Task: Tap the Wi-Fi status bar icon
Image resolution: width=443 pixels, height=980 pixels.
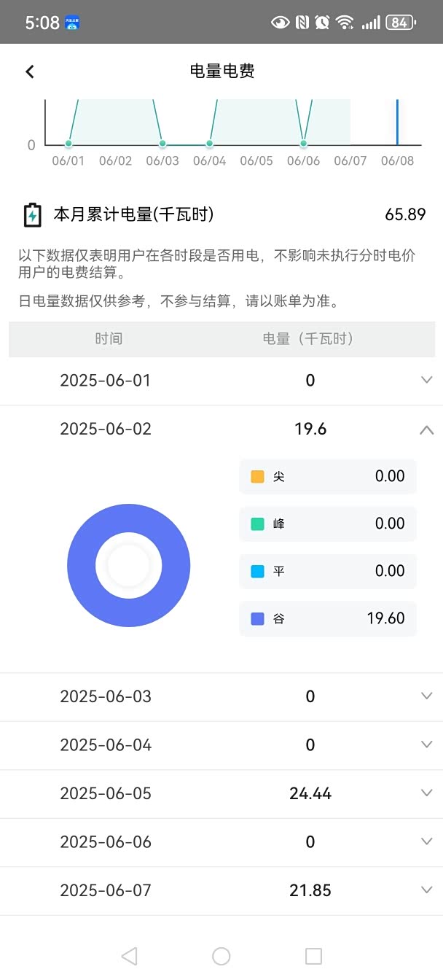Action: [x=345, y=23]
